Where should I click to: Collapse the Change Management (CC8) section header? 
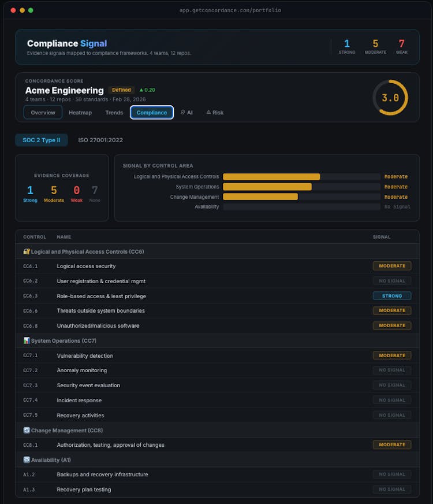click(66, 431)
